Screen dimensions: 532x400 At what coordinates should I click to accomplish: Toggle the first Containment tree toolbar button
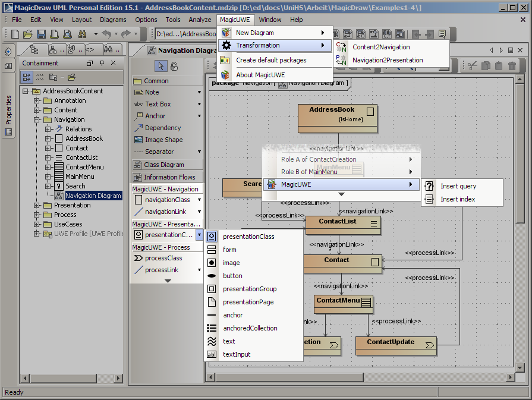(27, 77)
